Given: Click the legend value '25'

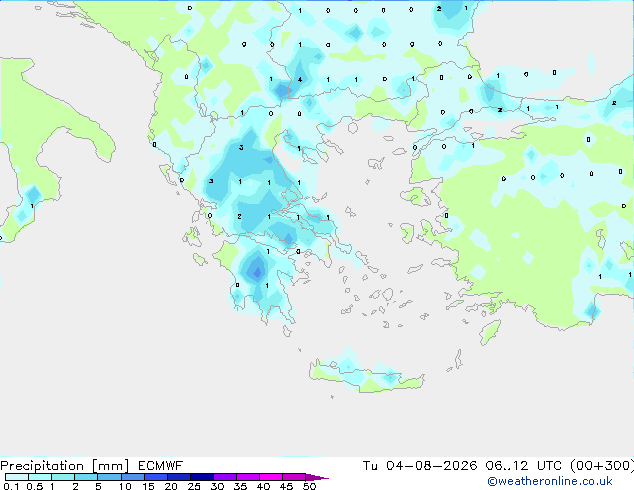Looking at the screenshot, I should pyautogui.click(x=194, y=486).
